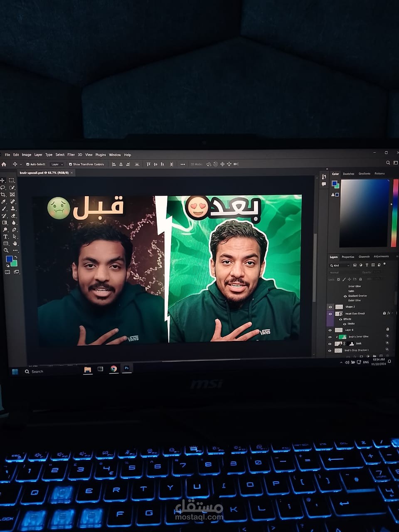Select the Gradient tool
This screenshot has height=532, width=399.
pos(5,223)
